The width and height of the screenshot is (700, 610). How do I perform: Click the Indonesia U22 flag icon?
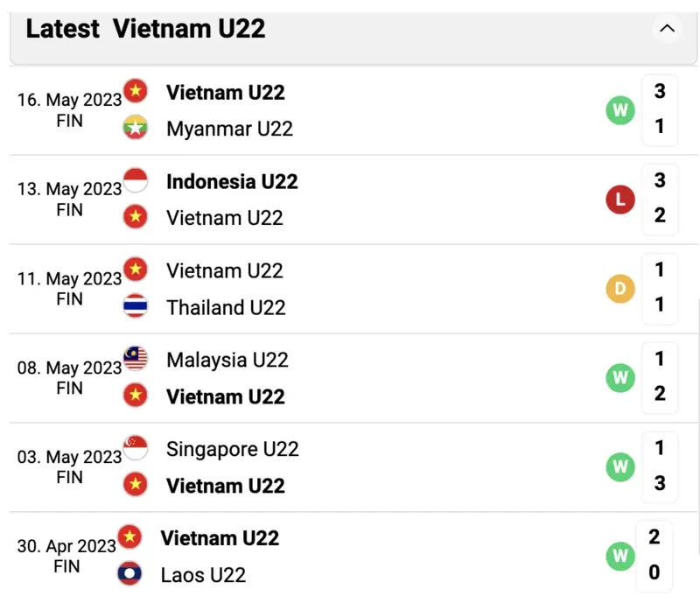click(x=136, y=180)
